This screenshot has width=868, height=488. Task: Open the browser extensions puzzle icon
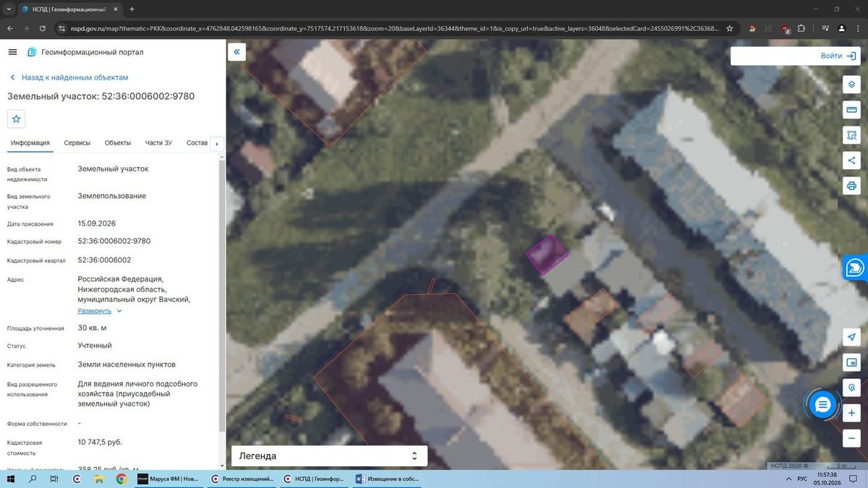tap(801, 29)
